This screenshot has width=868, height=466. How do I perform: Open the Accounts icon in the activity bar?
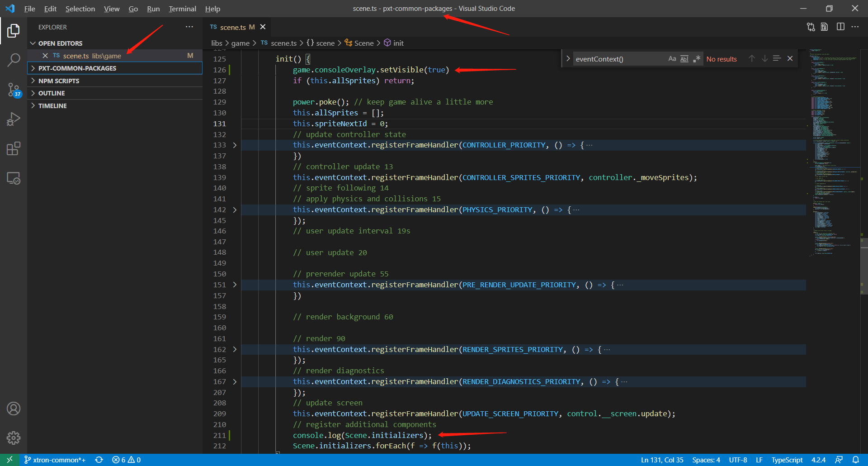pos(14,409)
